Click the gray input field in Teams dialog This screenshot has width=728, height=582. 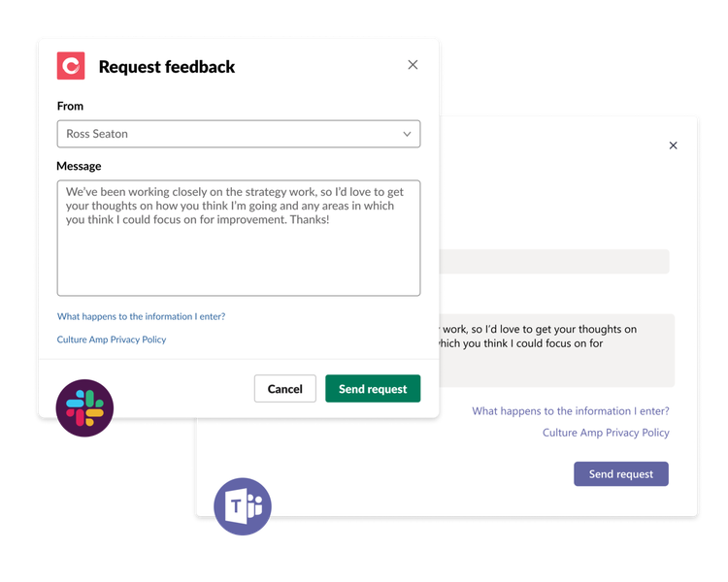pyautogui.click(x=553, y=262)
